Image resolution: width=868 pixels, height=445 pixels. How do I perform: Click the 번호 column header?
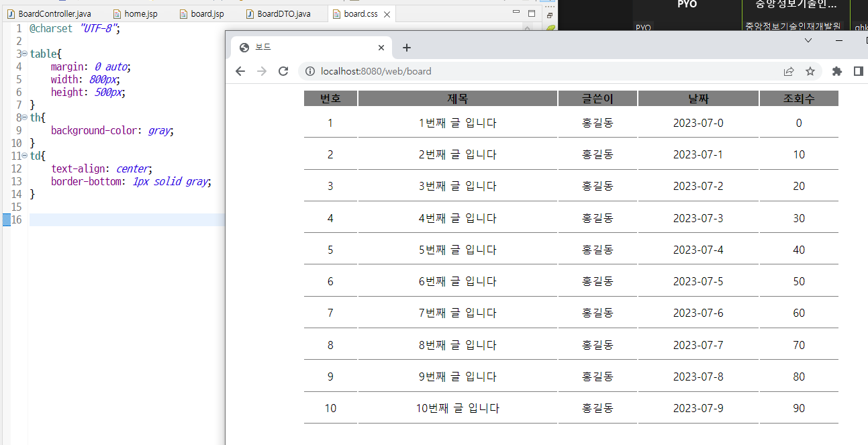click(x=330, y=99)
